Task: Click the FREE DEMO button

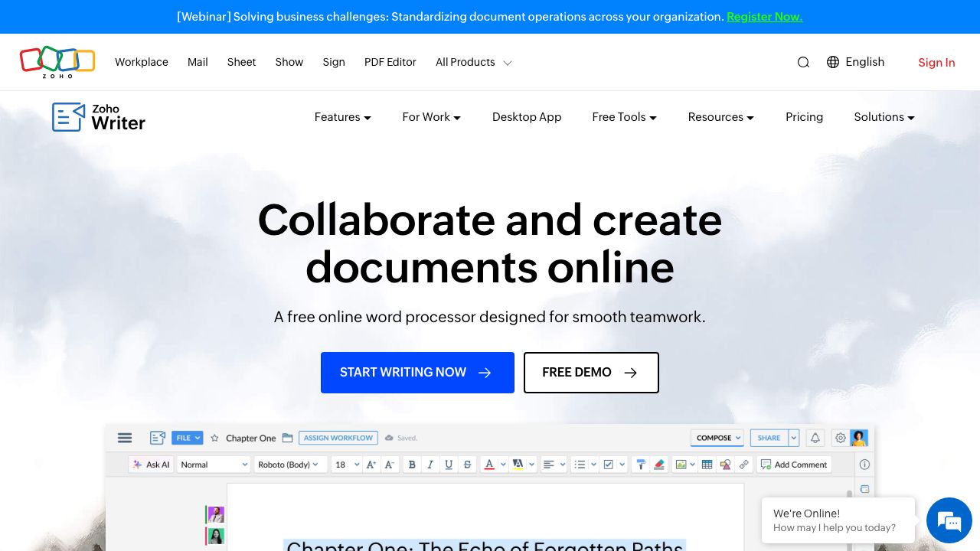Action: click(x=591, y=373)
